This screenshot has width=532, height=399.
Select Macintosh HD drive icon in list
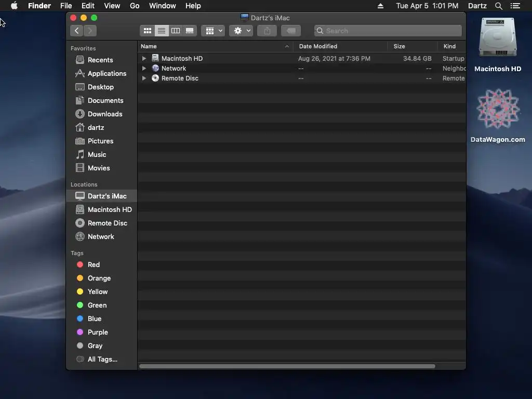[155, 58]
